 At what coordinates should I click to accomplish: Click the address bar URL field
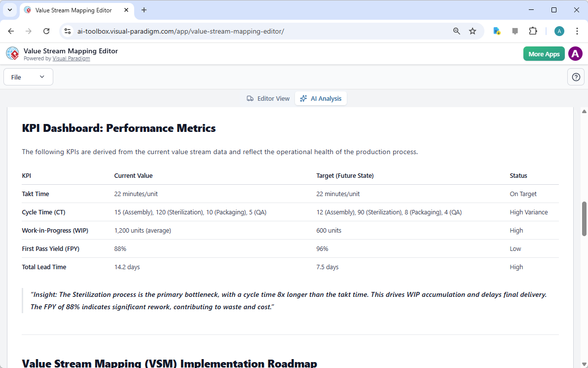pos(247,31)
